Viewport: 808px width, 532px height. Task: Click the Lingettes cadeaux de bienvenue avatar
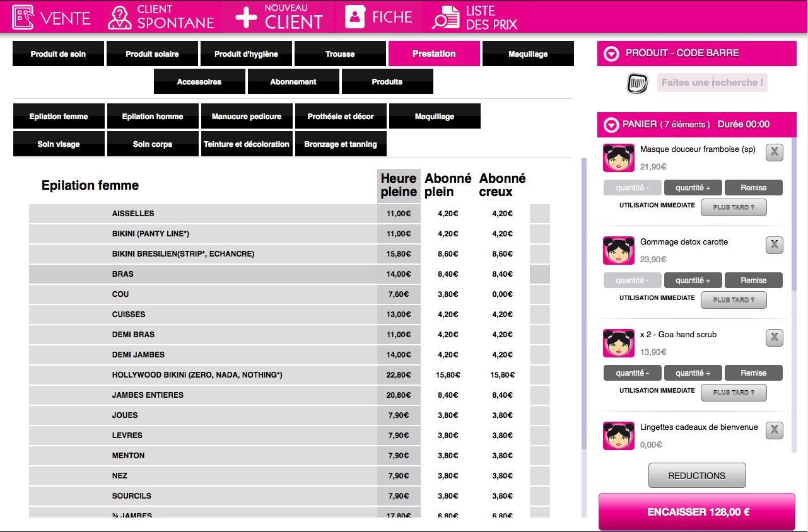(619, 436)
